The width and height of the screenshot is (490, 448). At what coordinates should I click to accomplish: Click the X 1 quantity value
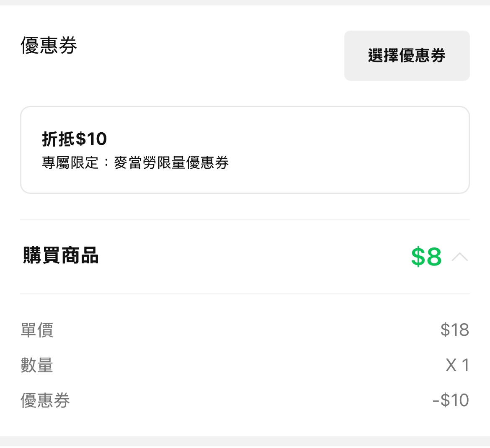pyautogui.click(x=457, y=365)
